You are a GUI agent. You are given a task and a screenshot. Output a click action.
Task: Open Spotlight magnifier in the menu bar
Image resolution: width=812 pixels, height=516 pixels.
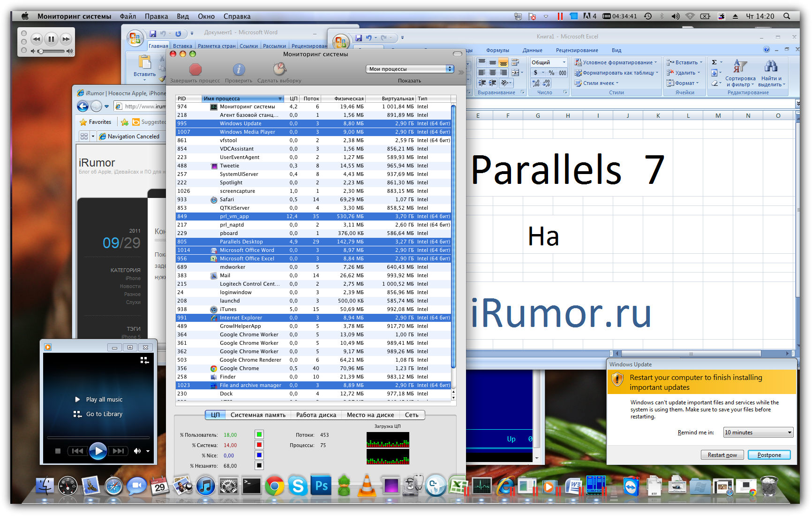coord(787,16)
